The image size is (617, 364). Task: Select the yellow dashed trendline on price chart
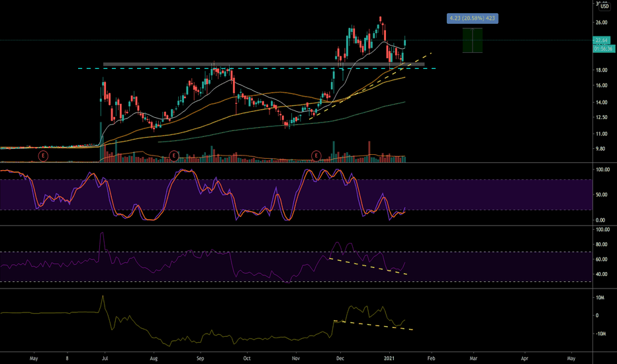point(370,86)
